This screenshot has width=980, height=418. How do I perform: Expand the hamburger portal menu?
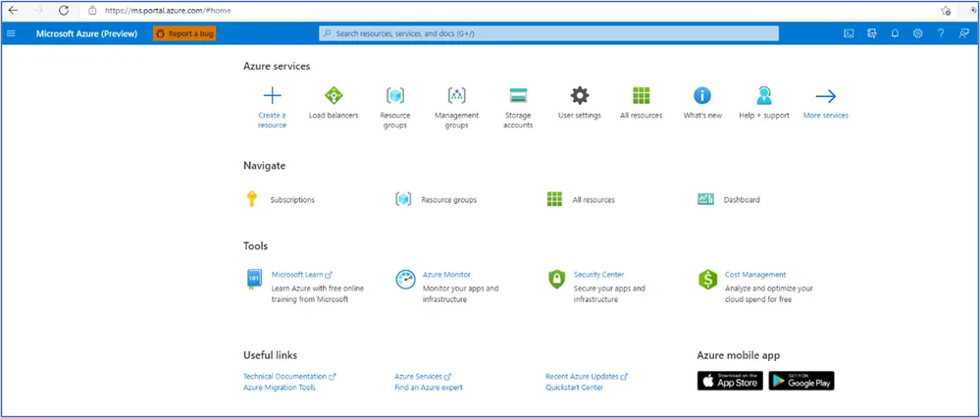pos(12,33)
